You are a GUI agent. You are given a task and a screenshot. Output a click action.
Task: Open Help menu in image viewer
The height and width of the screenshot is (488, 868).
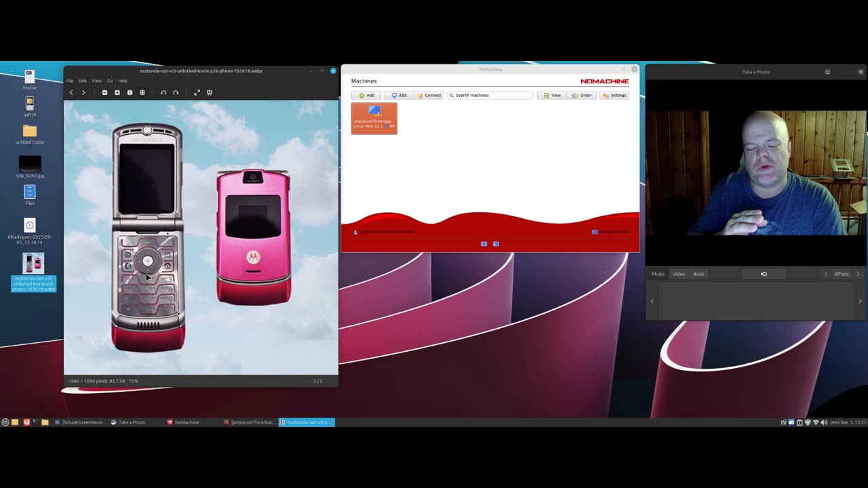123,81
